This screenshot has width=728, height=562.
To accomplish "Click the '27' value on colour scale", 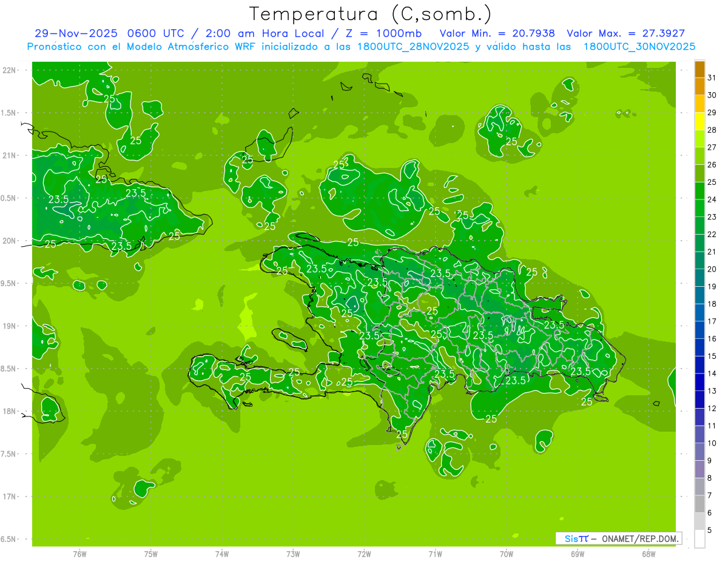I will pyautogui.click(x=712, y=147).
